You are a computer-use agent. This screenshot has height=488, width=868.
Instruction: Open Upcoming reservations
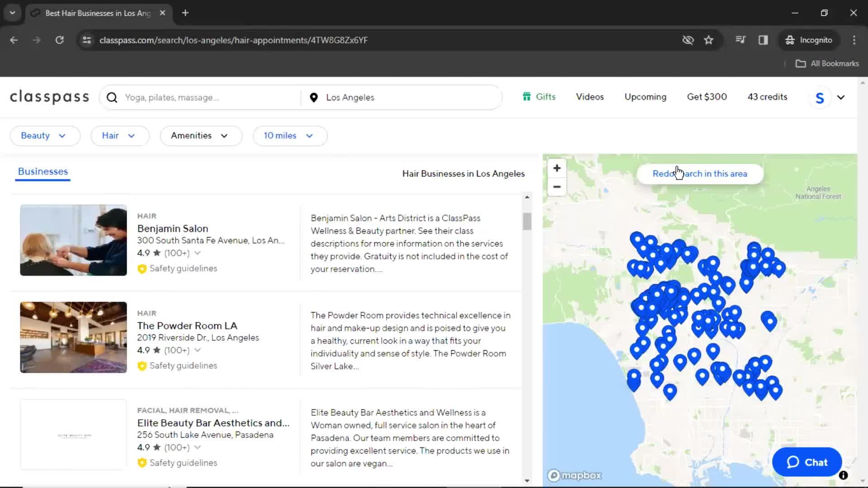click(645, 97)
